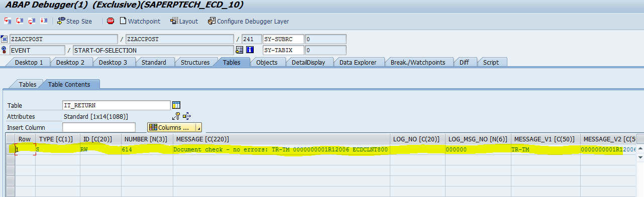Screen dimensions: 644x197
Task: Click the Continue (F8) debugger icon
Action: click(x=44, y=21)
